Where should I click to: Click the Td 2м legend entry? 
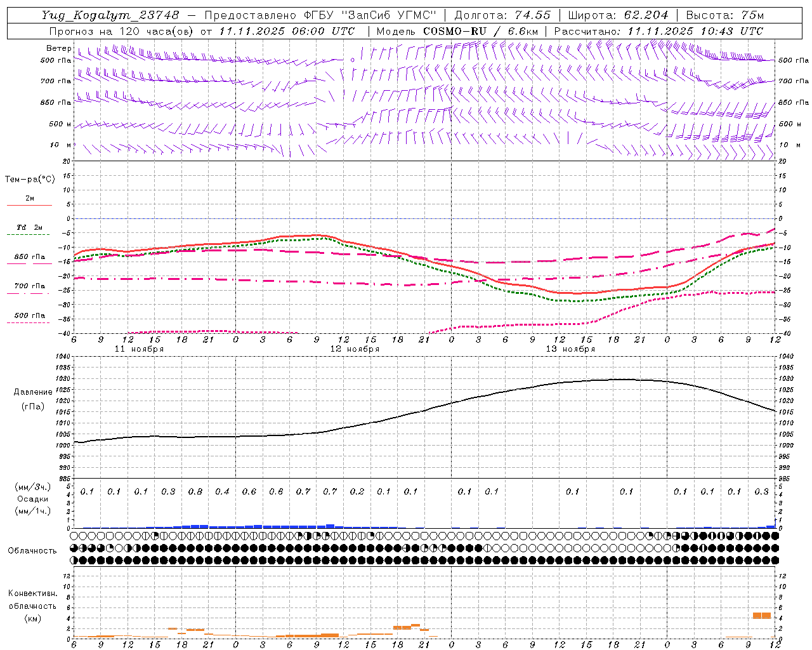coord(30,227)
